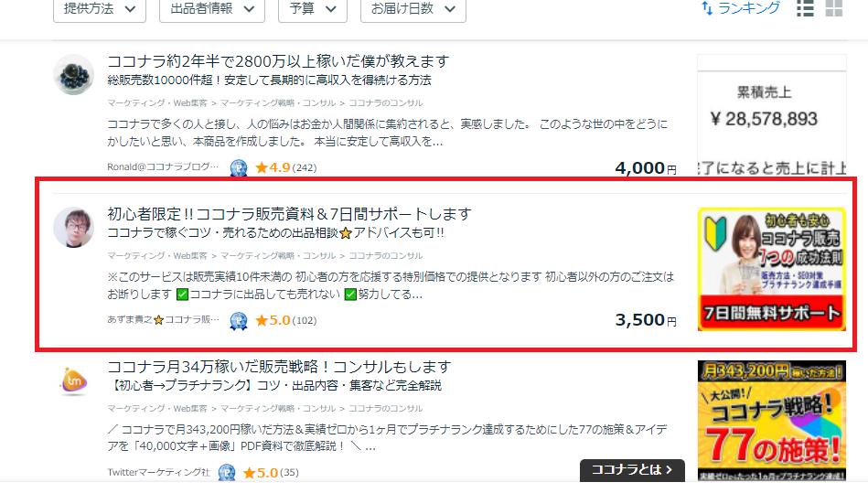Switch to grid view icon

point(833,8)
